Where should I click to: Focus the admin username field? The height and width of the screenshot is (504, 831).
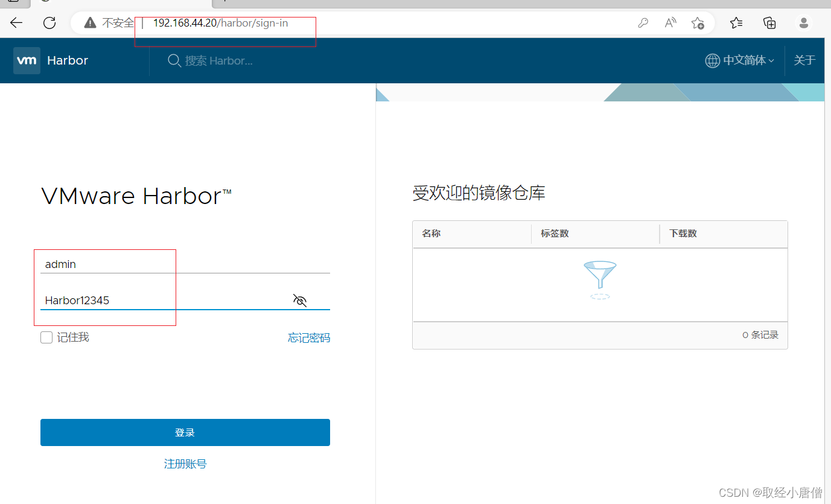click(185, 264)
